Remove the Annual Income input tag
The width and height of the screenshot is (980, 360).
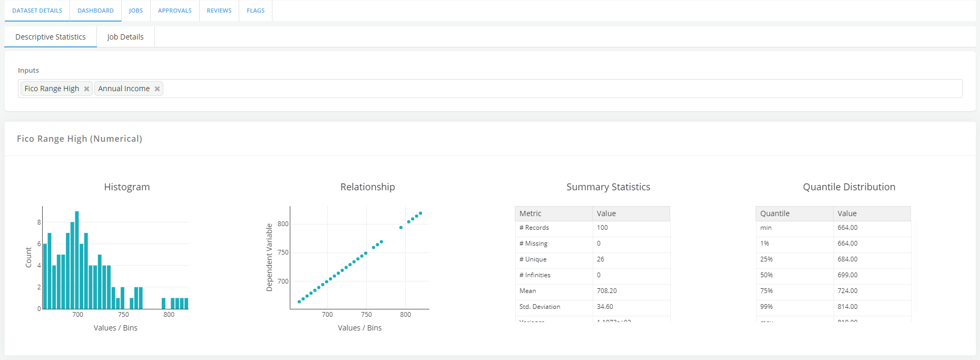(x=157, y=89)
